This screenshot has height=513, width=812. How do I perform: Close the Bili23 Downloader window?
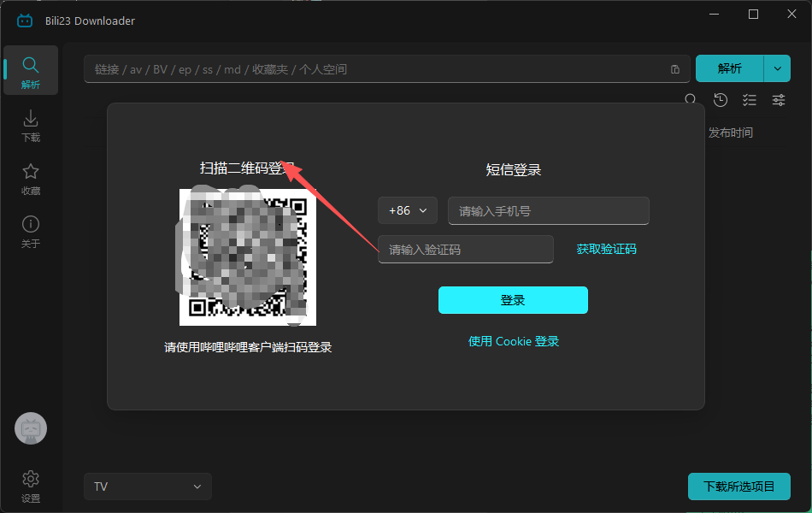pos(791,15)
